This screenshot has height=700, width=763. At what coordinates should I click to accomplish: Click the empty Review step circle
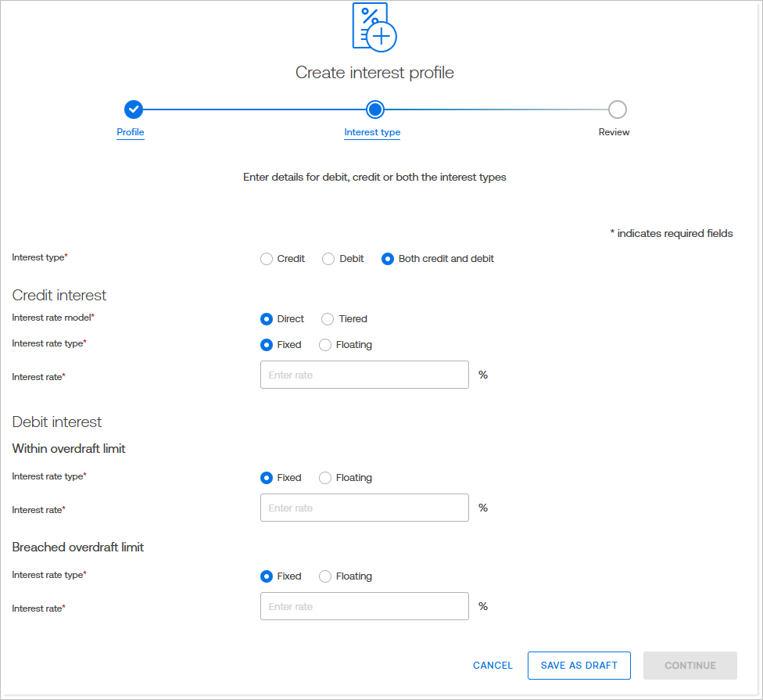pyautogui.click(x=617, y=109)
